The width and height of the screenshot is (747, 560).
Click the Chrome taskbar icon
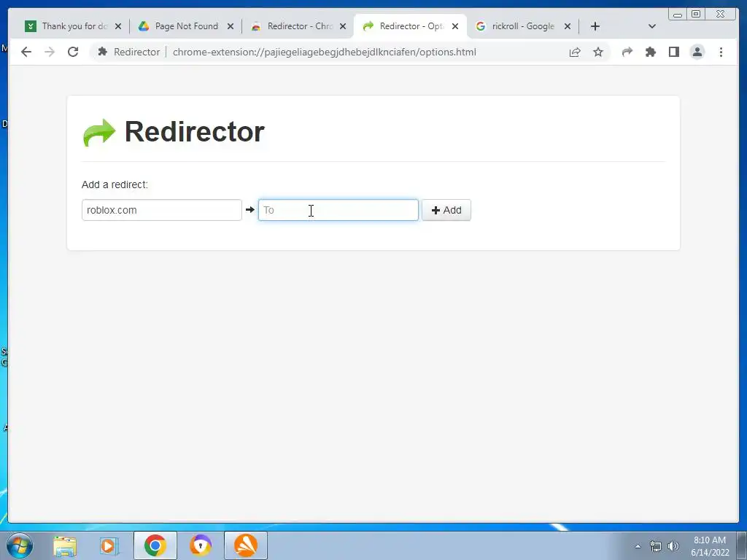point(155,545)
